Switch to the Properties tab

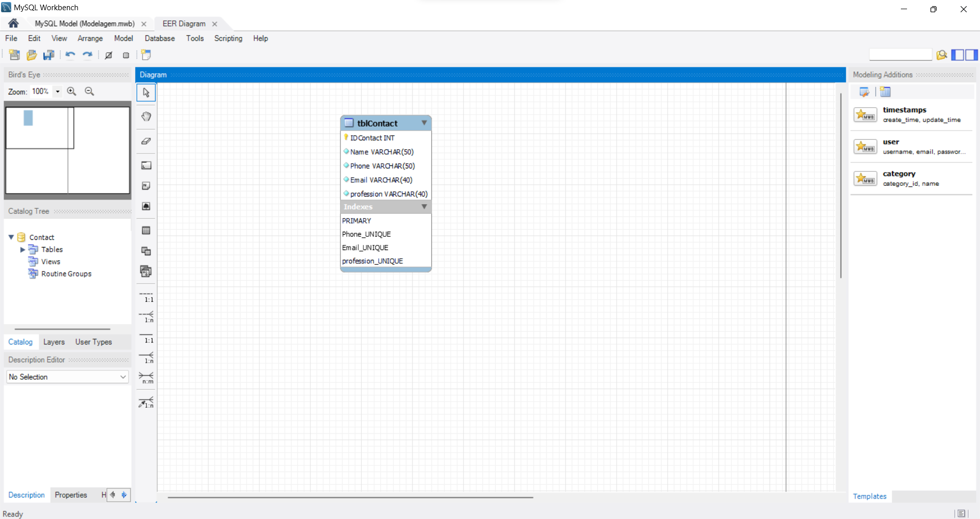point(71,495)
